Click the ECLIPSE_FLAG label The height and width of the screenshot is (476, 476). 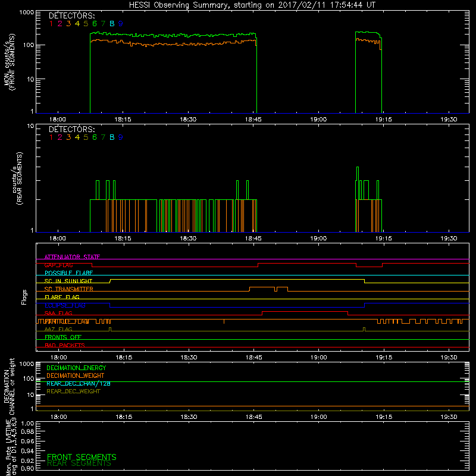pyautogui.click(x=65, y=305)
